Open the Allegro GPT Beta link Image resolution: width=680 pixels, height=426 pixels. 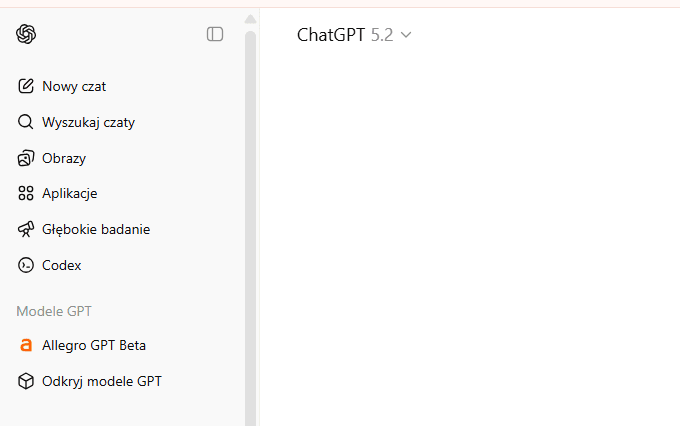tap(94, 345)
